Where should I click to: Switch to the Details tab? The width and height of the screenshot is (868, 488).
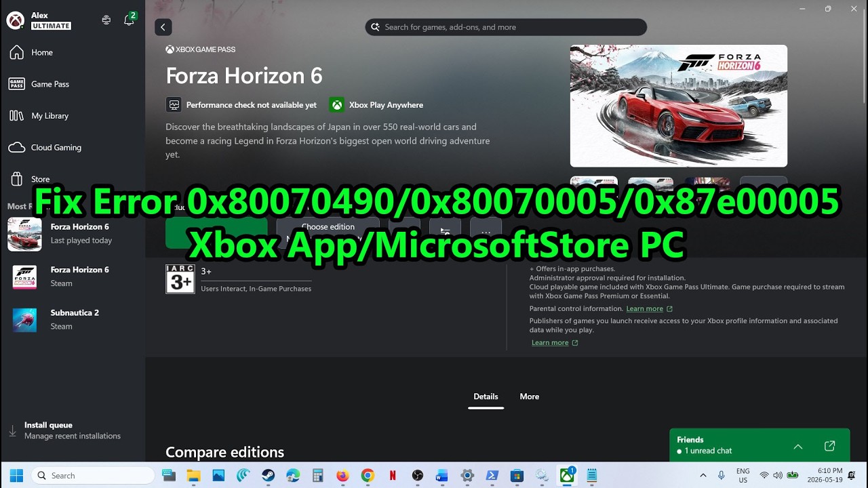point(486,397)
